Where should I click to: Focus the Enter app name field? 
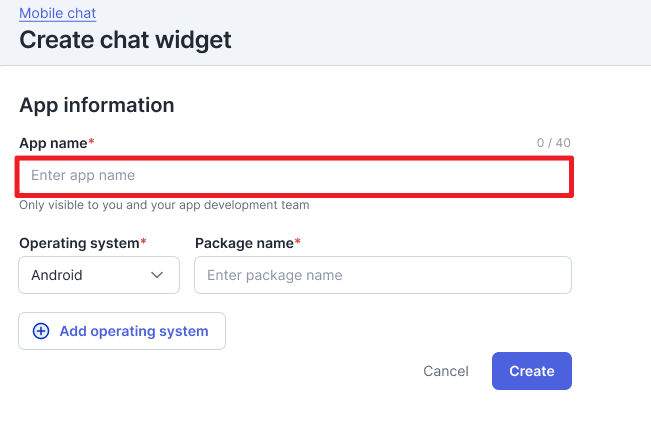(x=295, y=176)
